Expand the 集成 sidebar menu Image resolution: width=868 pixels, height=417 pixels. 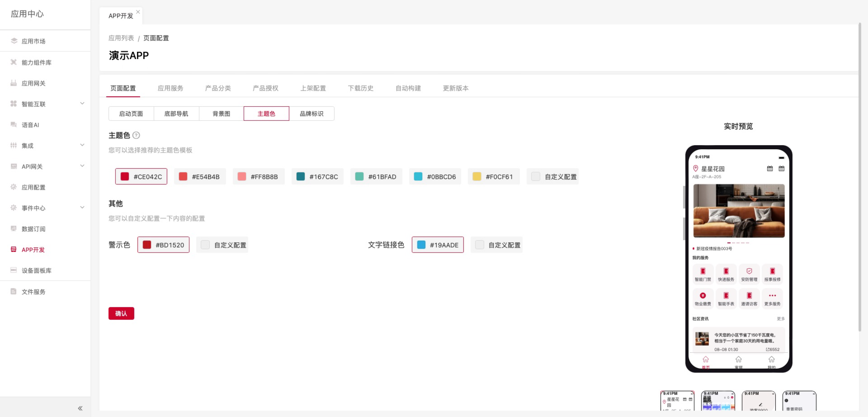click(x=82, y=145)
